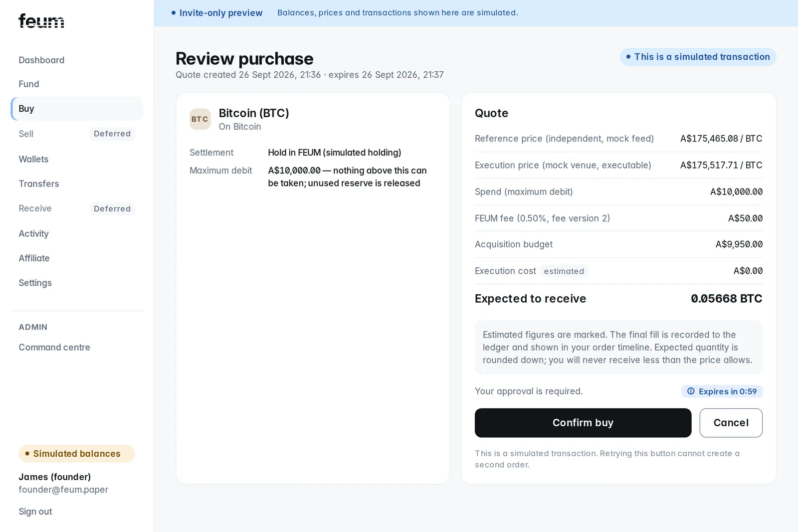
Task: Click the Deferred tag beside Sell
Action: click(x=112, y=134)
